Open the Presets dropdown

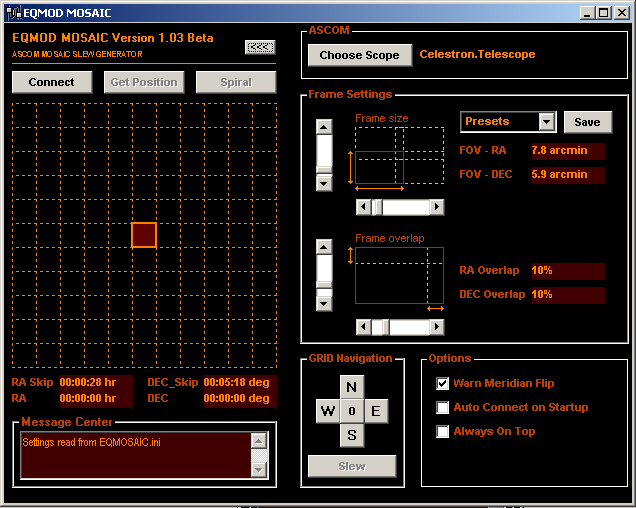click(547, 121)
